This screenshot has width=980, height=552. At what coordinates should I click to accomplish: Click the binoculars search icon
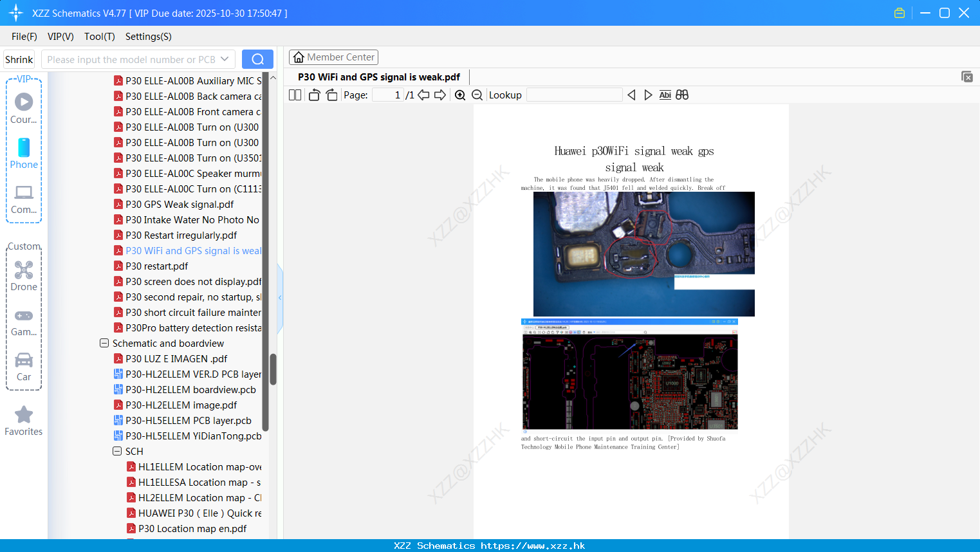tap(682, 95)
